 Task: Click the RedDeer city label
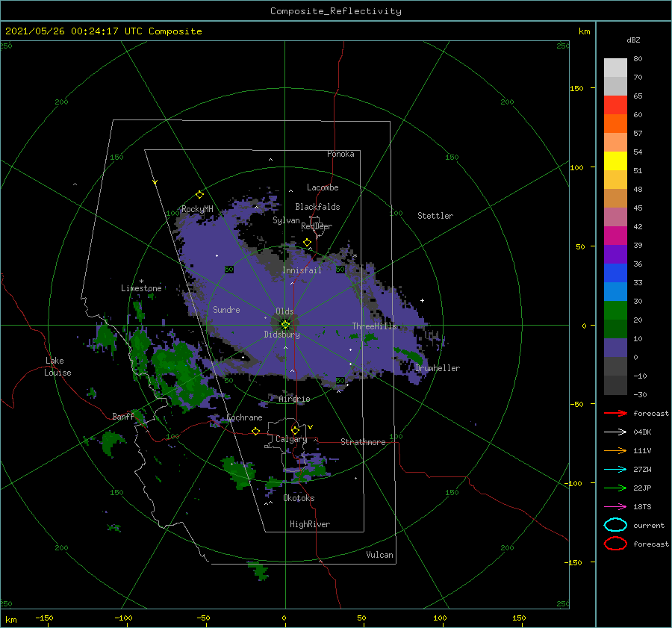click(317, 226)
